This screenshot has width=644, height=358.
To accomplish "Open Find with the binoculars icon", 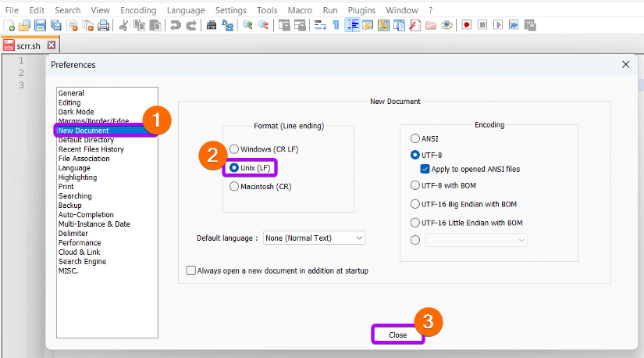I will click(x=212, y=26).
